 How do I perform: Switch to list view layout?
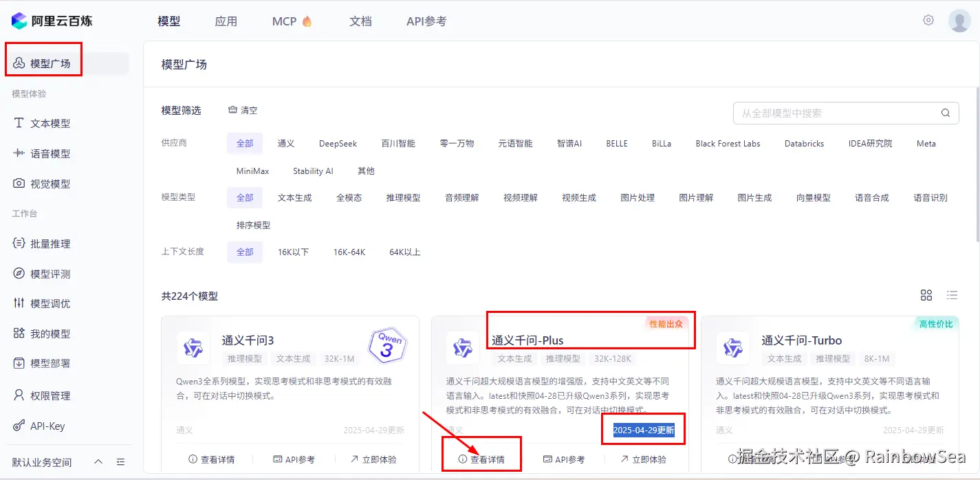pos(952,295)
